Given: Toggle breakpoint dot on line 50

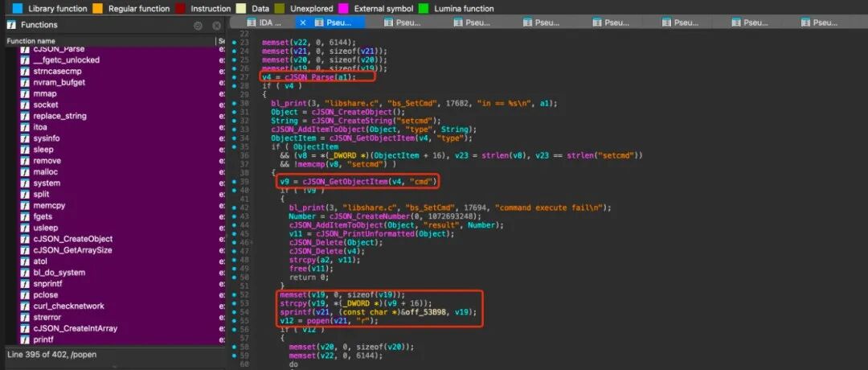Looking at the screenshot, I should pos(235,277).
